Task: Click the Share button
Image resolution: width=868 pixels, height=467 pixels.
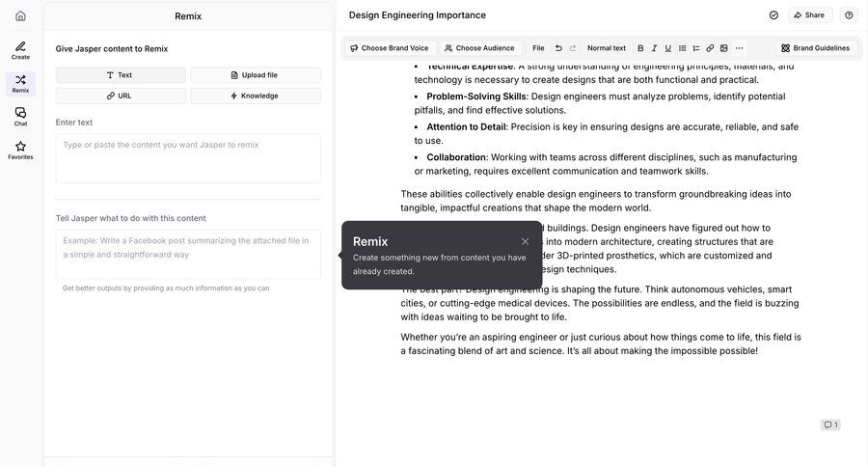Action: pyautogui.click(x=809, y=15)
